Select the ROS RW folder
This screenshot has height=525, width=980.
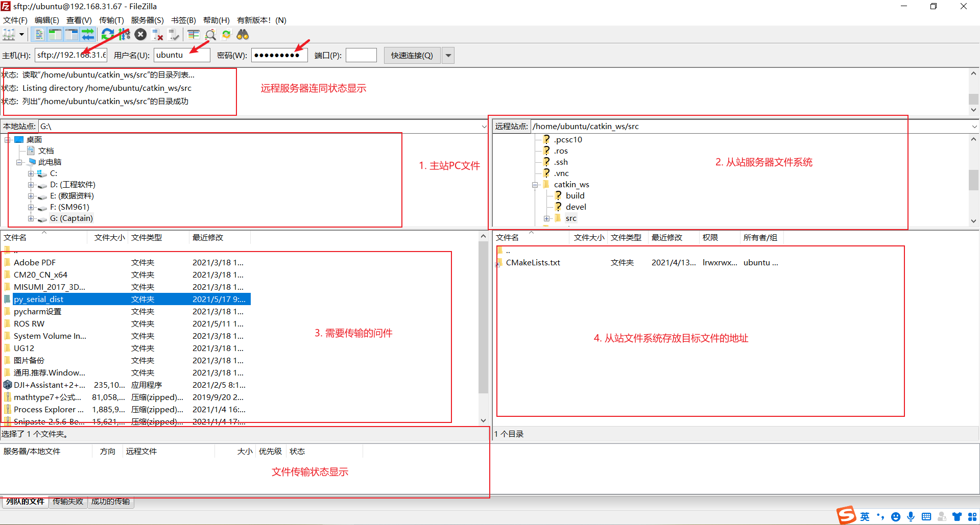29,324
